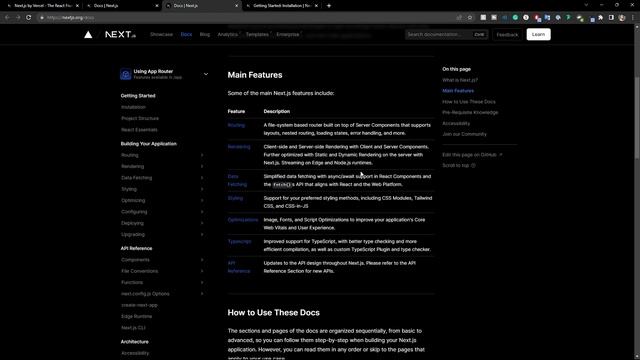Open the Templates nav item

(257, 35)
